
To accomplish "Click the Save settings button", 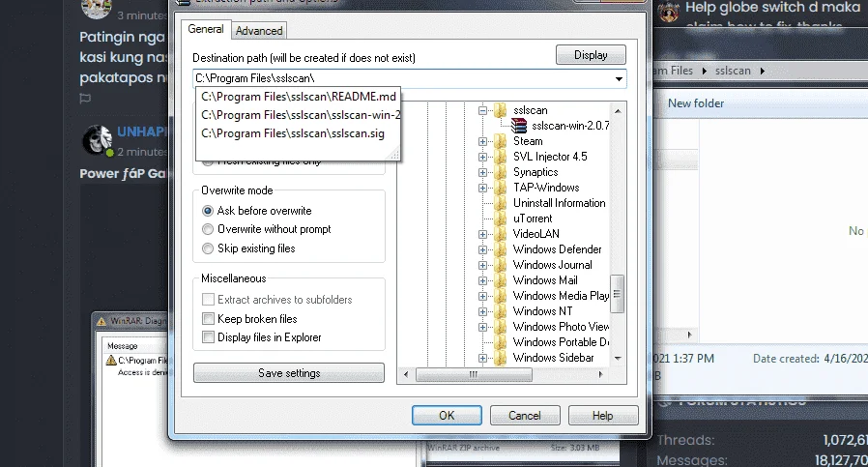I will click(x=289, y=373).
